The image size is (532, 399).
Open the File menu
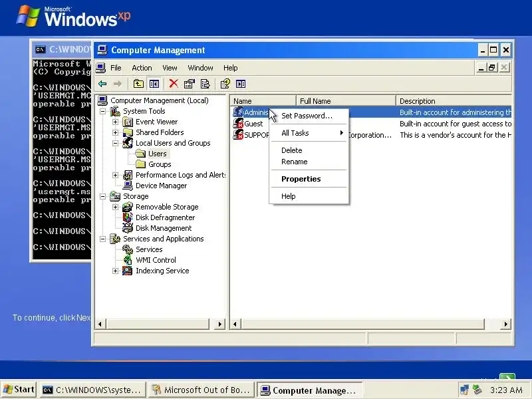click(116, 68)
